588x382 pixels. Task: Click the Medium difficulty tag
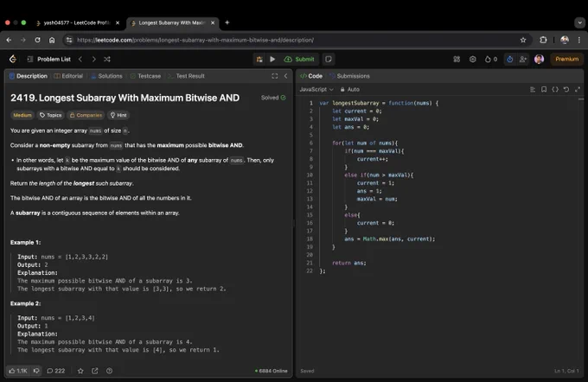tap(22, 116)
